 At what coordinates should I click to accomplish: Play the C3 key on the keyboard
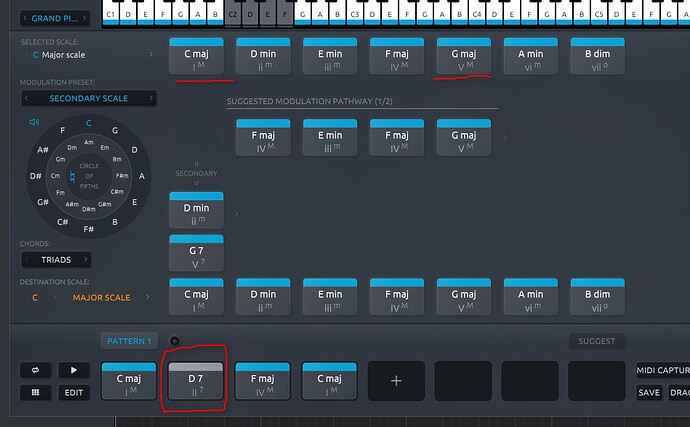pyautogui.click(x=355, y=14)
